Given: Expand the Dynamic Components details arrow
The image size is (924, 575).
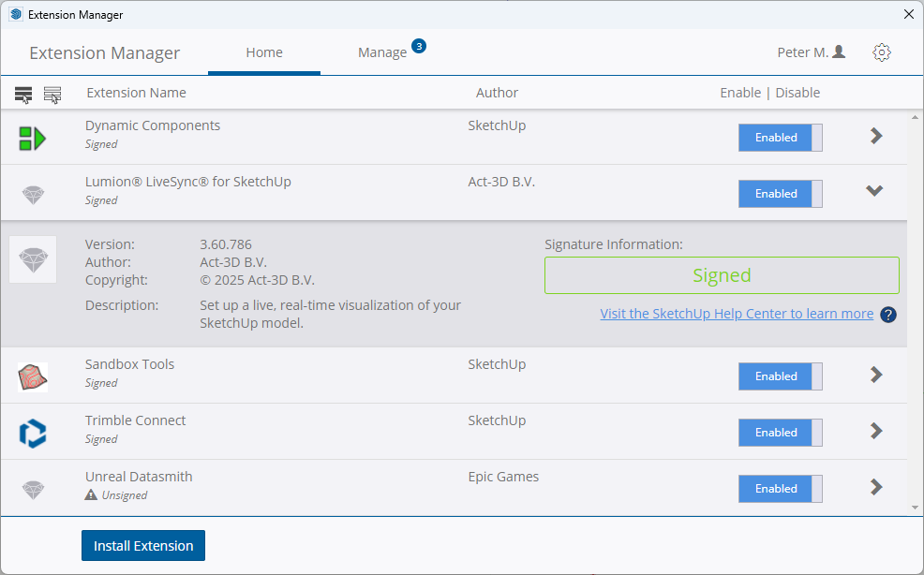Looking at the screenshot, I should 876,136.
